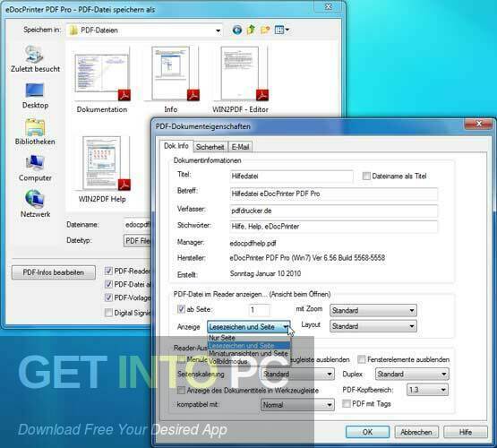Choose Vollbildmodus from Anzeige list

(249, 361)
